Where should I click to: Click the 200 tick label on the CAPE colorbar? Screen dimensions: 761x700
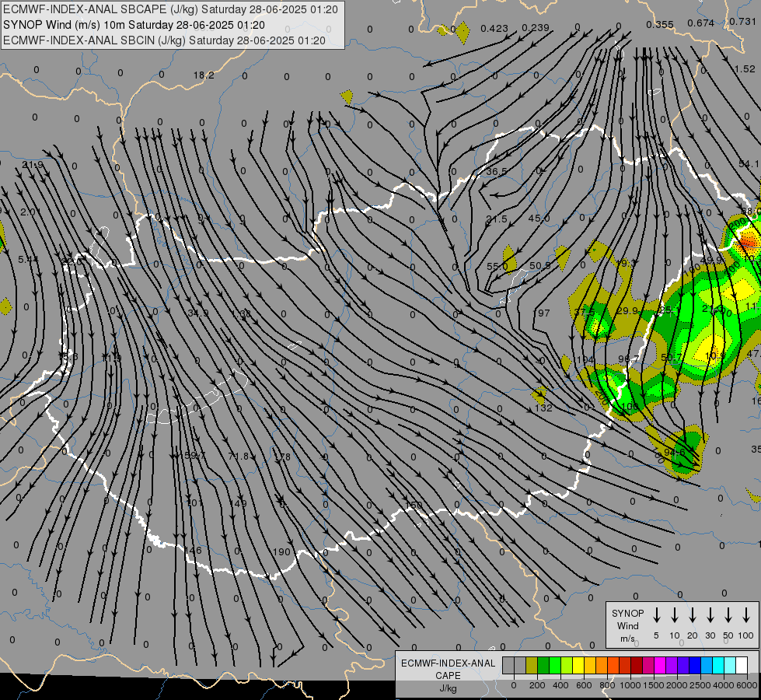537,685
